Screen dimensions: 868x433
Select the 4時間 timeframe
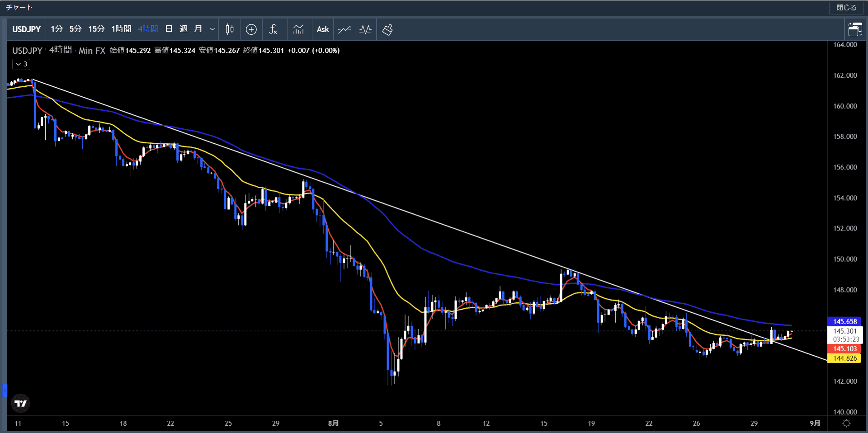click(148, 29)
